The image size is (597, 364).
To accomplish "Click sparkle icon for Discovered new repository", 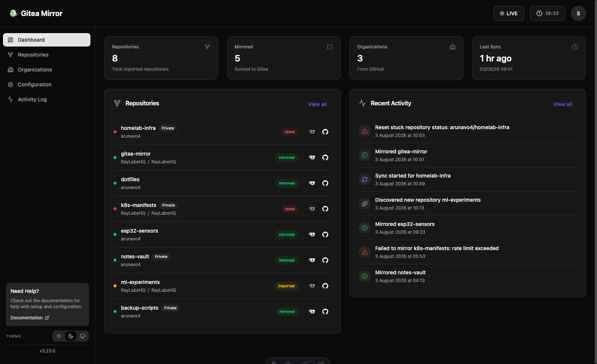I will 365,204.
